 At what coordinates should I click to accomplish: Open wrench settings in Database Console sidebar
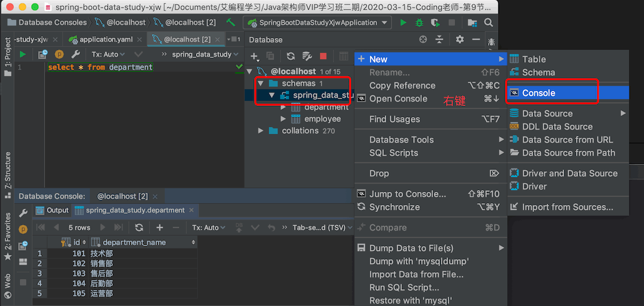(x=24, y=213)
